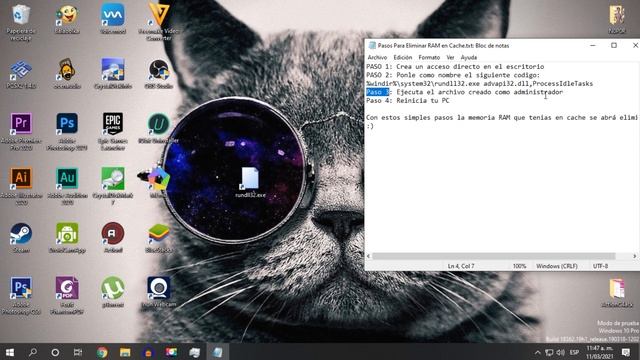The image size is (640, 360).
Task: Open the yellow smiley face app shortcut
Action: (67, 19)
